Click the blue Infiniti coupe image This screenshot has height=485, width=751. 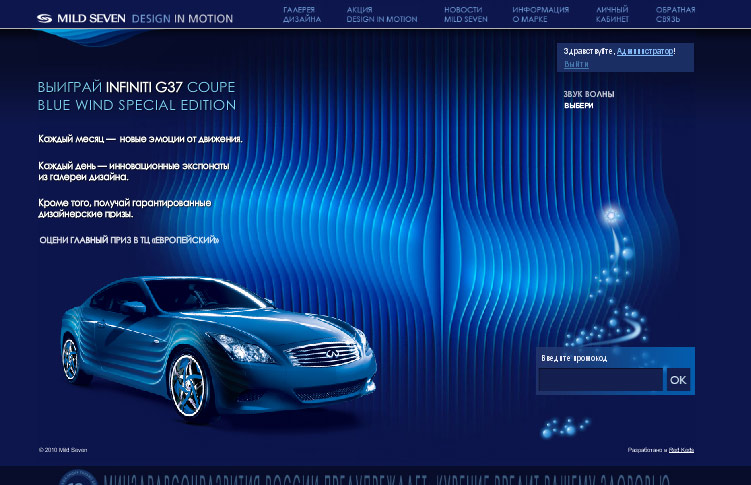(218, 349)
